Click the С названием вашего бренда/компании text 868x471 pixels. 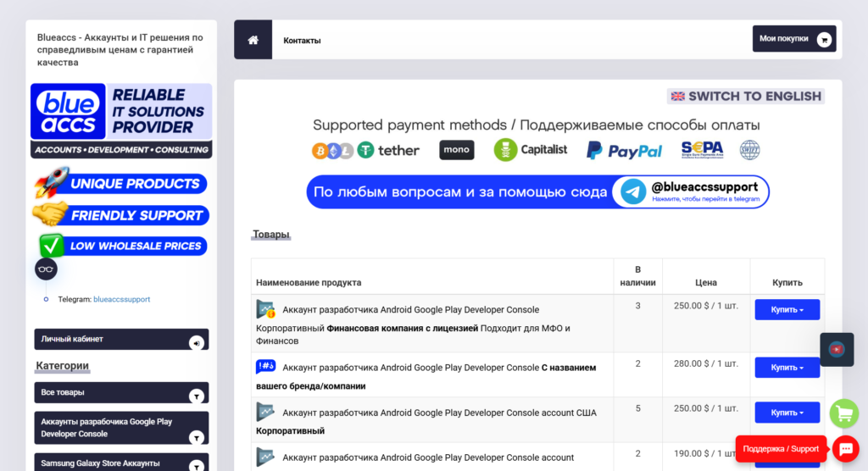[x=426, y=376]
